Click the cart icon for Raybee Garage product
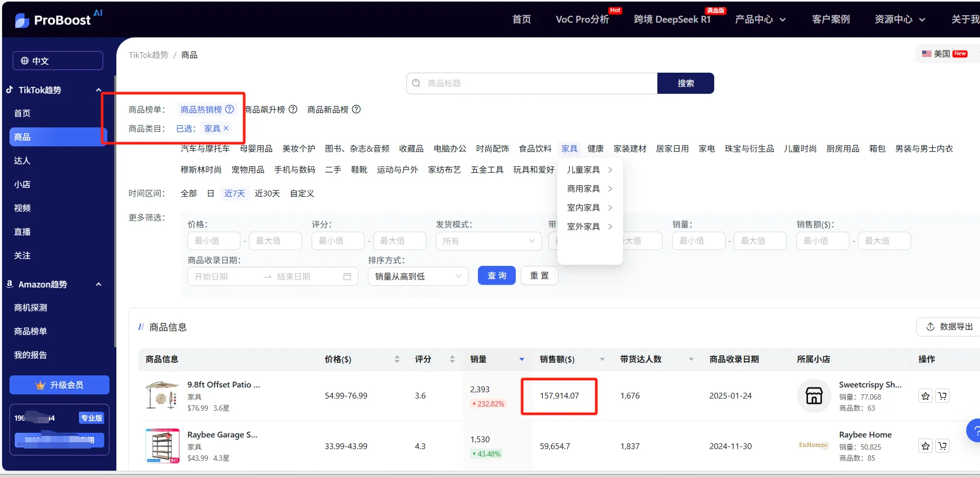Image resolution: width=980 pixels, height=477 pixels. (943, 445)
